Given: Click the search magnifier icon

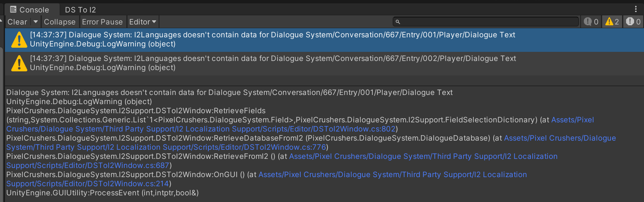Looking at the screenshot, I should [x=398, y=22].
